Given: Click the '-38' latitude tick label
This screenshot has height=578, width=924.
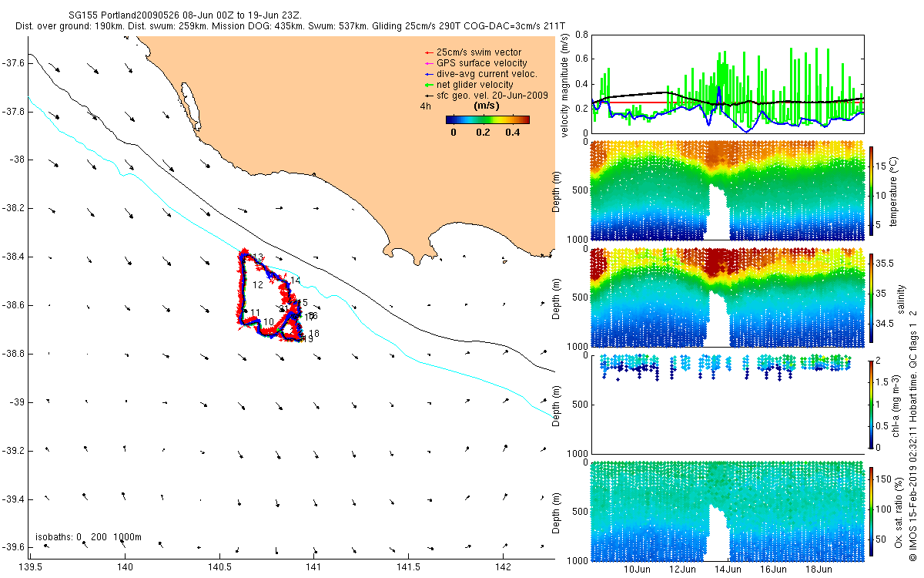Looking at the screenshot, I should [x=17, y=160].
